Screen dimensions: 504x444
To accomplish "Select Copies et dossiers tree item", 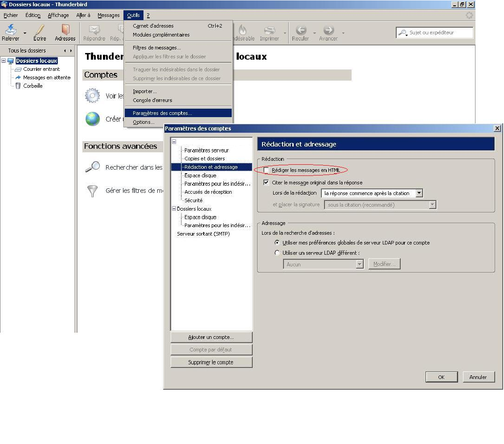I will (x=205, y=159).
